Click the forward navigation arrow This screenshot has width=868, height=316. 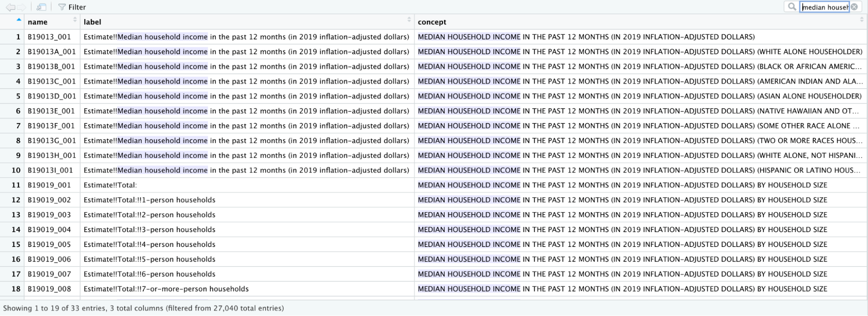[x=21, y=7]
